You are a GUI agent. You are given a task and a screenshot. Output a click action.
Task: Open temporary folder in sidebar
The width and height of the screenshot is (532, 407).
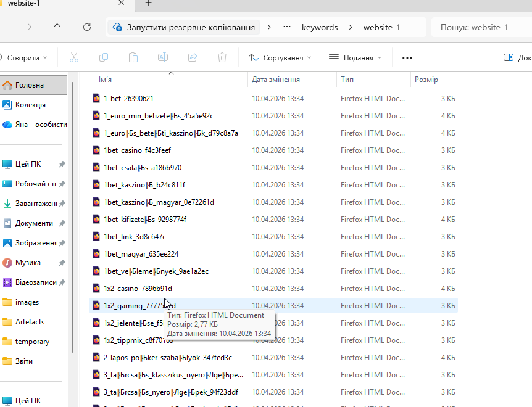33,342
